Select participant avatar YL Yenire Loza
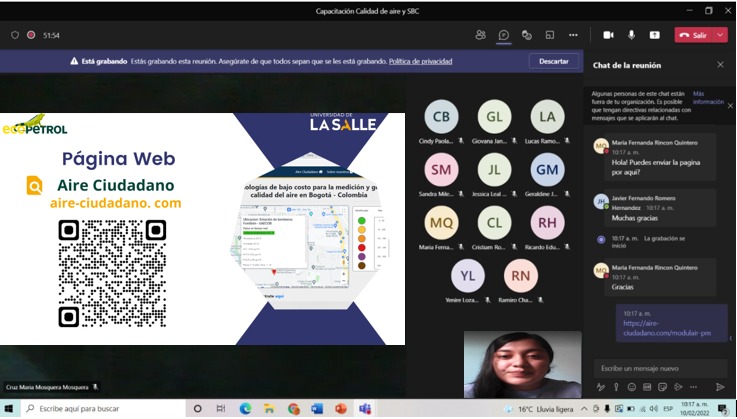The image size is (737, 419). click(468, 276)
